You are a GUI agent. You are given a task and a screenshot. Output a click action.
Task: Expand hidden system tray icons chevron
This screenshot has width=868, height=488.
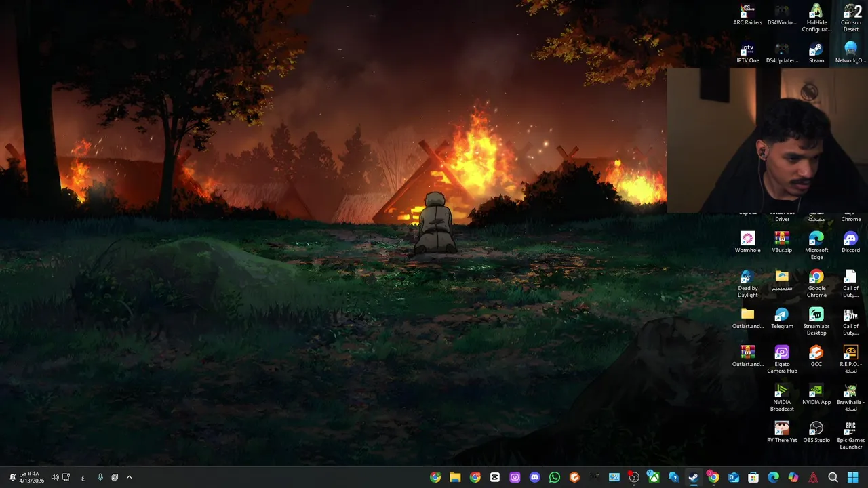pos(129,477)
